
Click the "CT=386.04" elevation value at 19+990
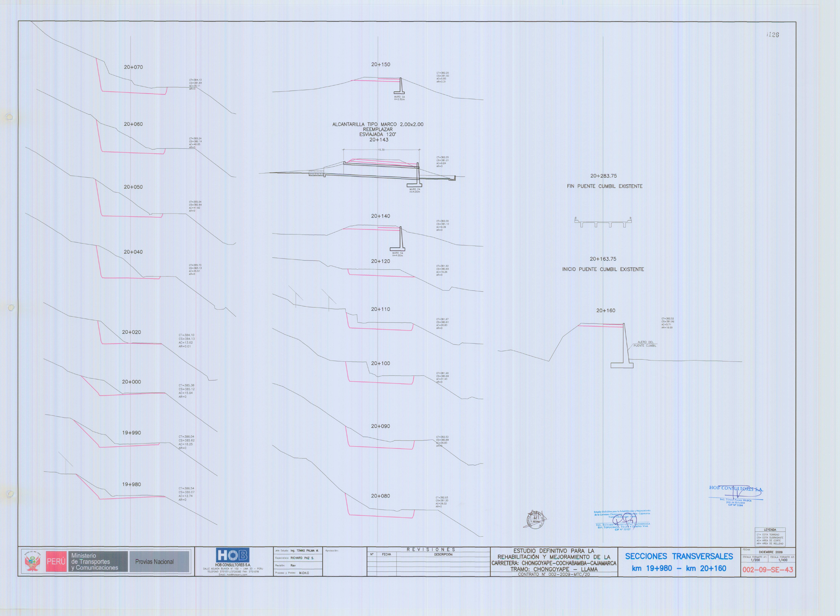(186, 437)
